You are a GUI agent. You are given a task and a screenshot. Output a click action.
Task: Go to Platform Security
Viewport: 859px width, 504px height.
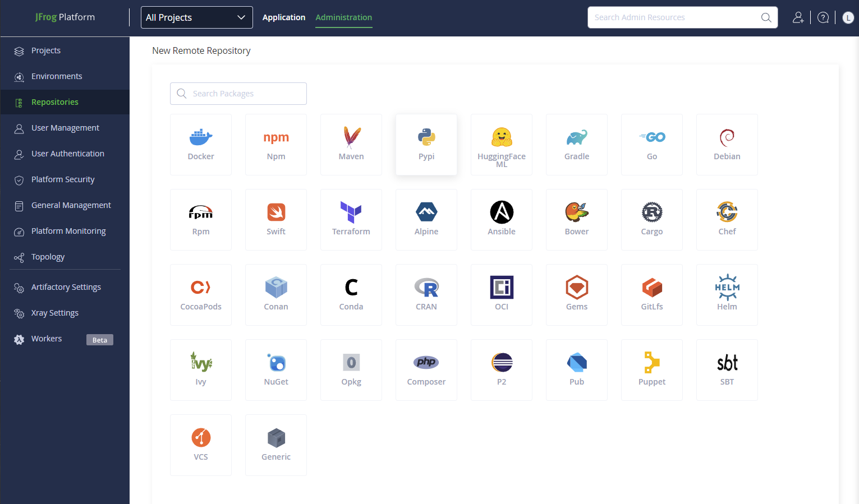coord(65,179)
